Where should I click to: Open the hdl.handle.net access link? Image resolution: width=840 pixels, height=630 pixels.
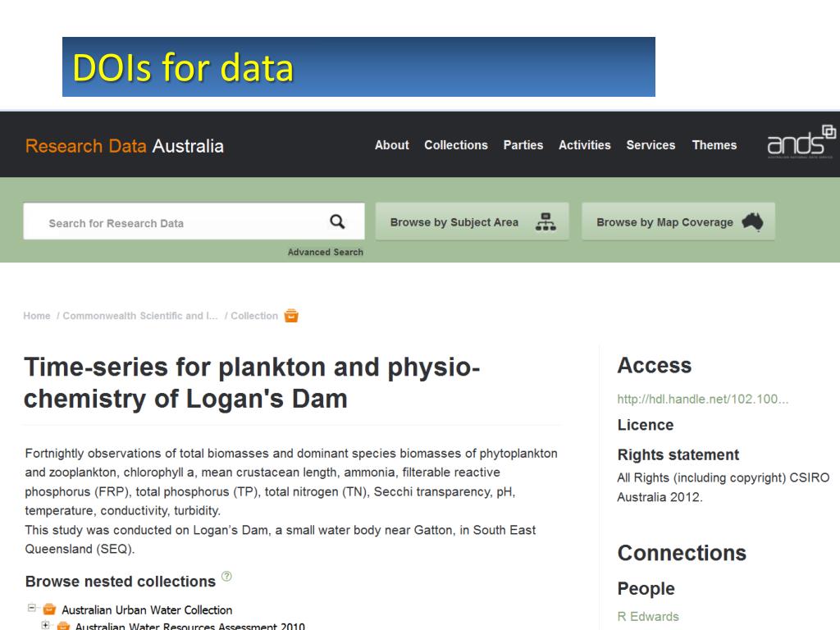point(702,399)
